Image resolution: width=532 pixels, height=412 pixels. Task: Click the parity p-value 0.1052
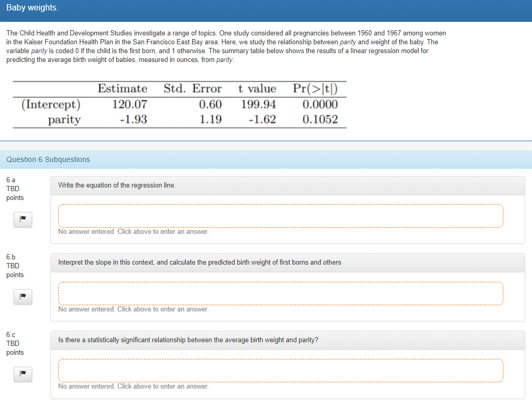[320, 119]
